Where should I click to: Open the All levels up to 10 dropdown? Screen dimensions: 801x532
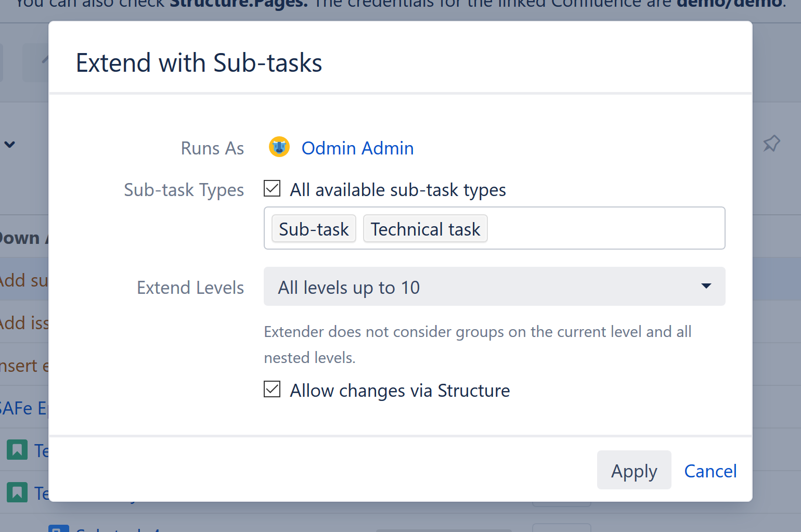(x=494, y=287)
